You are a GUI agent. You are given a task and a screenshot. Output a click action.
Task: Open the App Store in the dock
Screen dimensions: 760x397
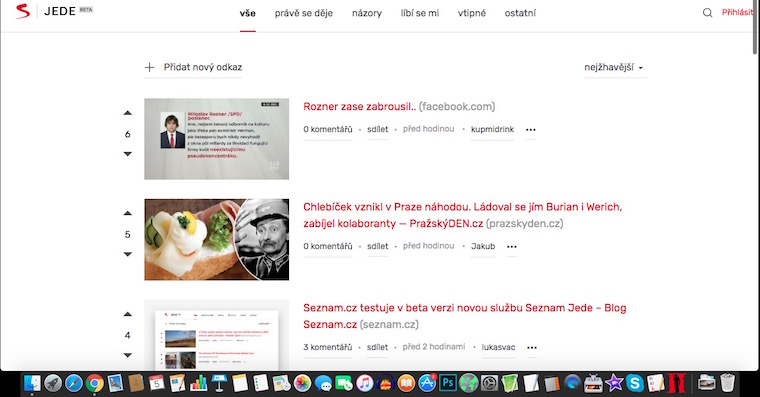tap(427, 383)
